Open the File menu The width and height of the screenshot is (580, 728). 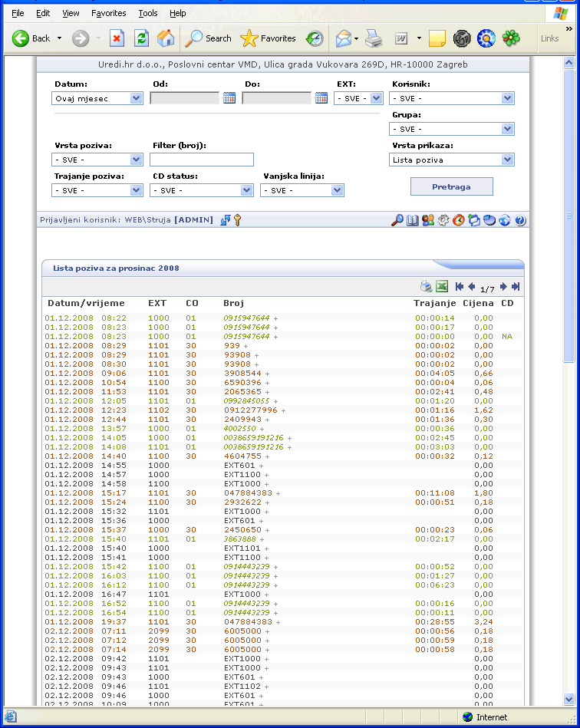18,13
